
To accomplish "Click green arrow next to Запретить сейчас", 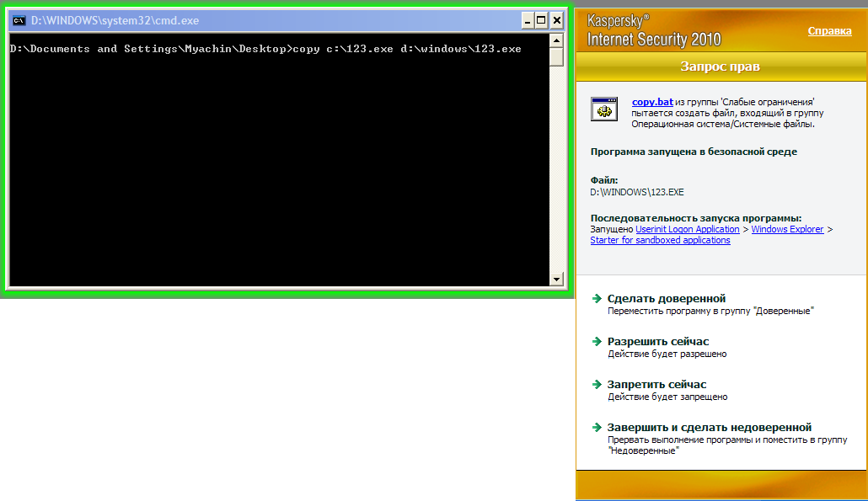I will coord(597,384).
